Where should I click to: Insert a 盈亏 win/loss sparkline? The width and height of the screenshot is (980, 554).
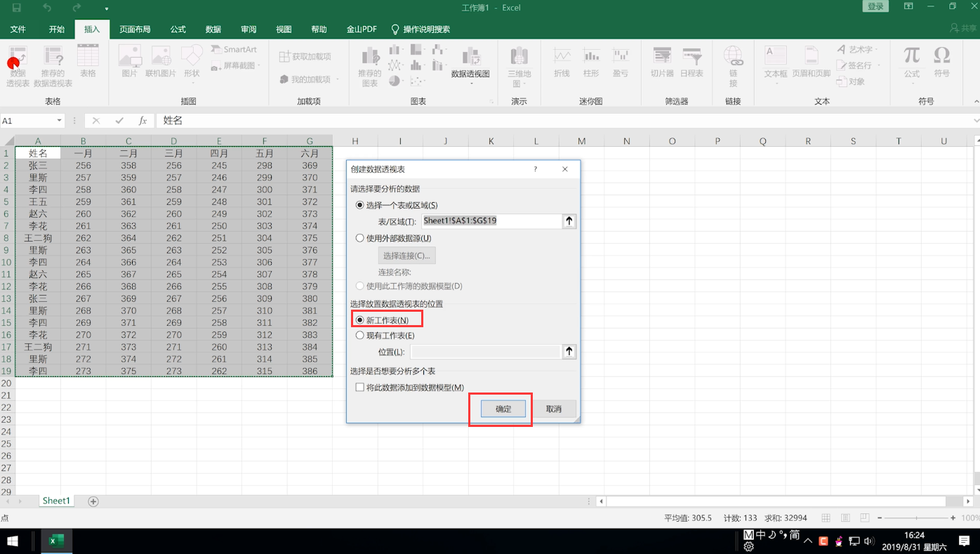[x=621, y=62]
